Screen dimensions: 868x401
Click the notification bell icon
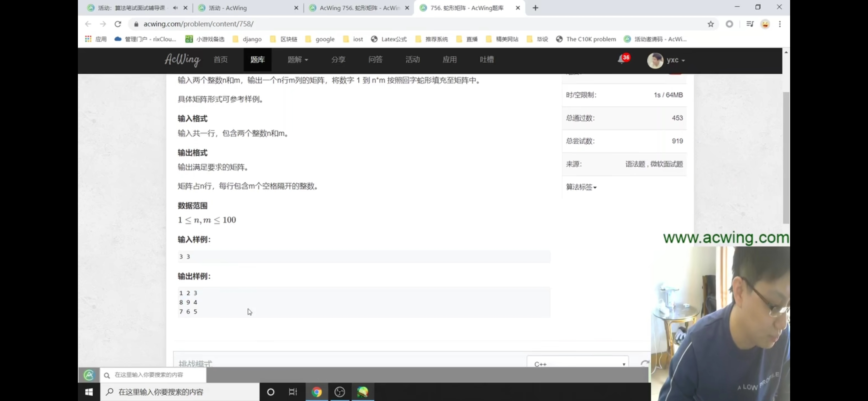[x=621, y=60]
